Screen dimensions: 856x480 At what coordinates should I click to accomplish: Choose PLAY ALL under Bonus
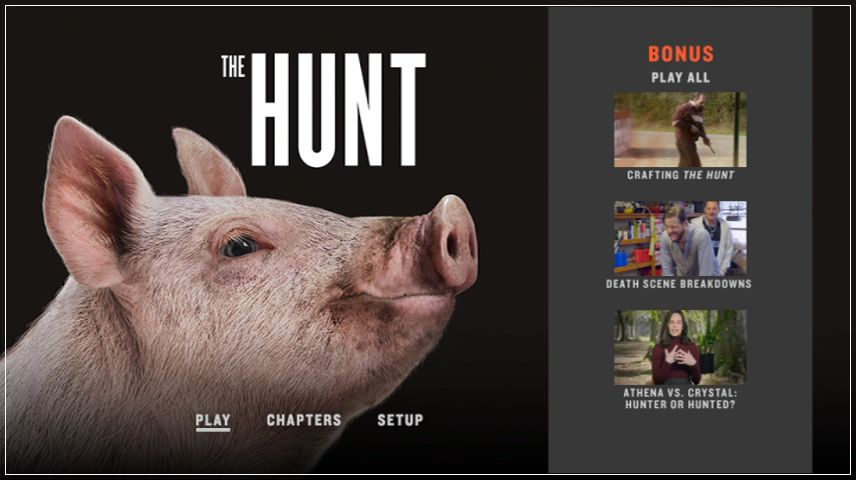(x=680, y=78)
